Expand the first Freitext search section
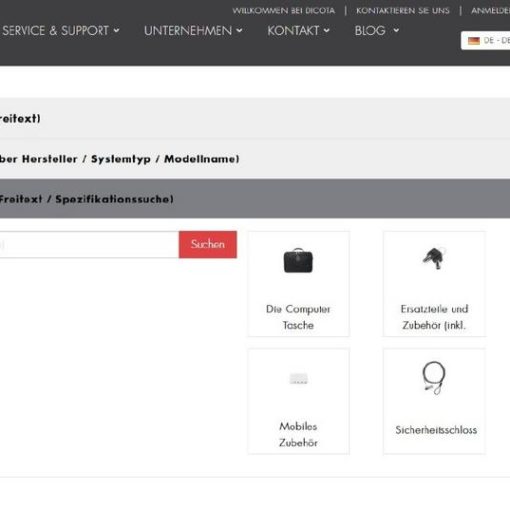This screenshot has height=510, width=510. pyautogui.click(x=255, y=118)
